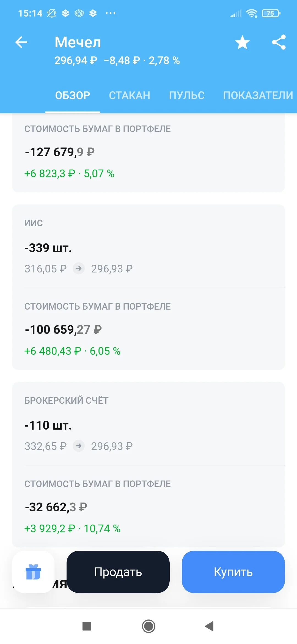Screen dimensions: 297x644
Task: Open the Брокерский счёт position card
Action: (x=148, y=465)
